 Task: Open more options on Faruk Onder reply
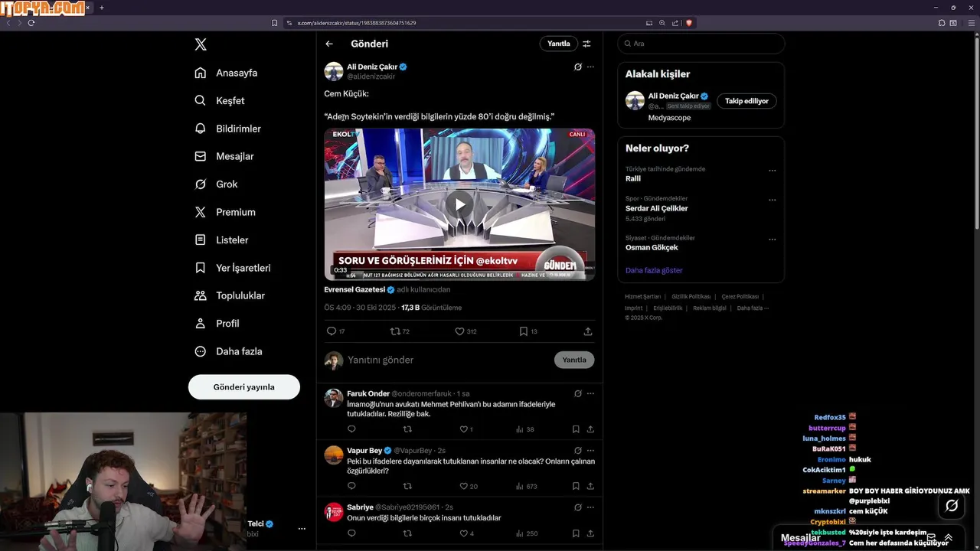pyautogui.click(x=590, y=393)
